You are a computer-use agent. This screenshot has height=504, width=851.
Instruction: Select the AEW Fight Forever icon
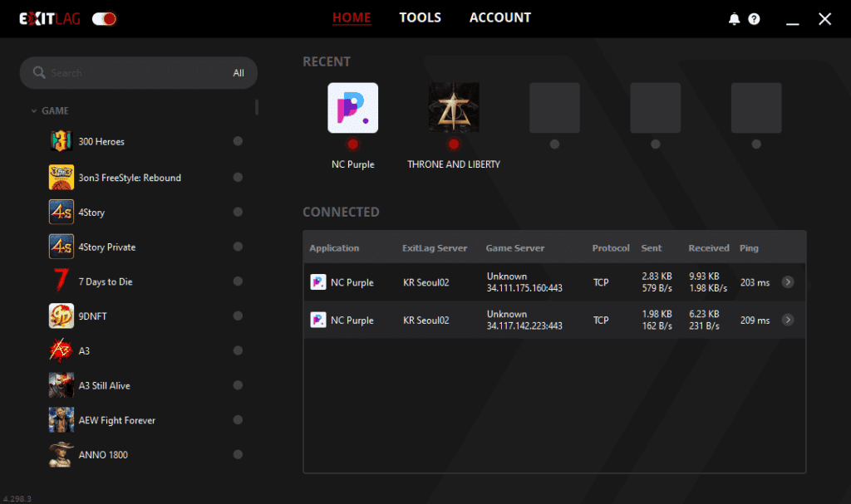(61, 420)
